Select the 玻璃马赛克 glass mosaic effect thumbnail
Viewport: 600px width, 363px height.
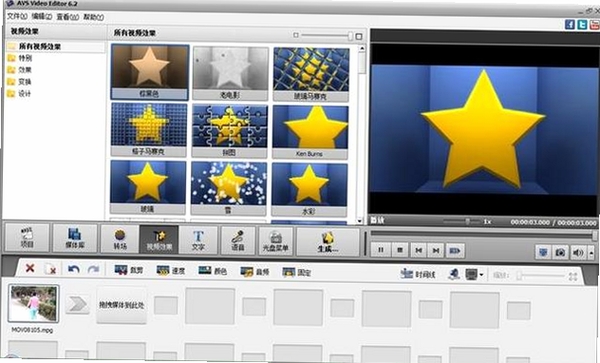coord(311,74)
